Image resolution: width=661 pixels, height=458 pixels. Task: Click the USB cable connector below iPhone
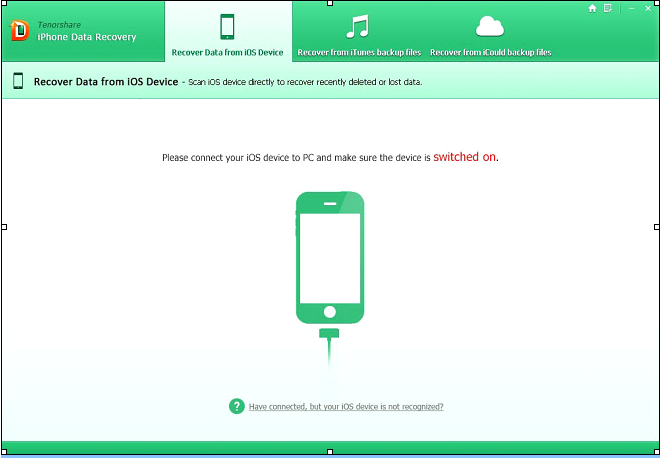(330, 334)
